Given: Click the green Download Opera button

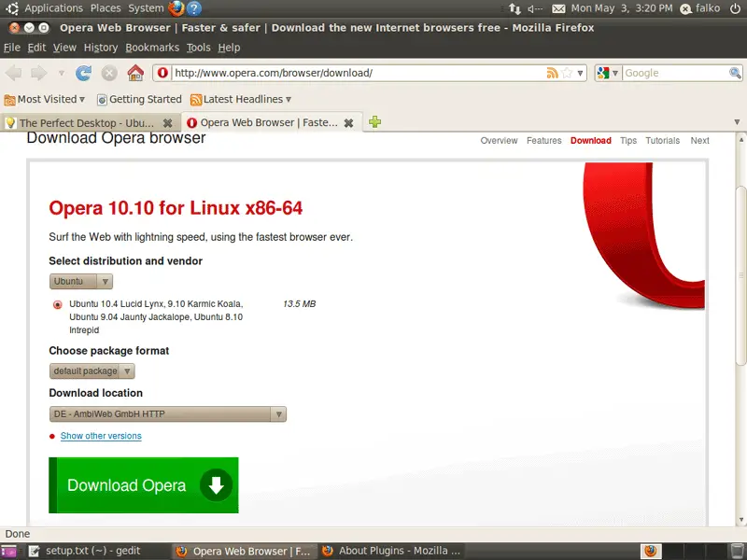Looking at the screenshot, I should pos(144,485).
